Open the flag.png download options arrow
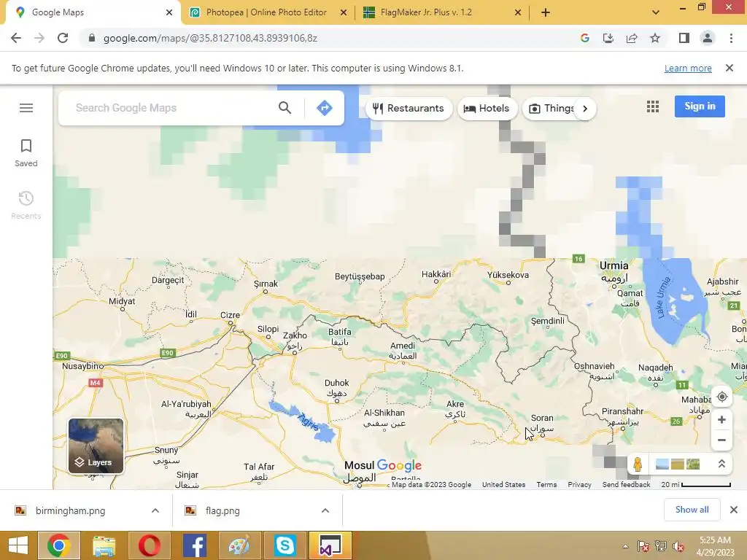This screenshot has width=747, height=560. coord(325,510)
